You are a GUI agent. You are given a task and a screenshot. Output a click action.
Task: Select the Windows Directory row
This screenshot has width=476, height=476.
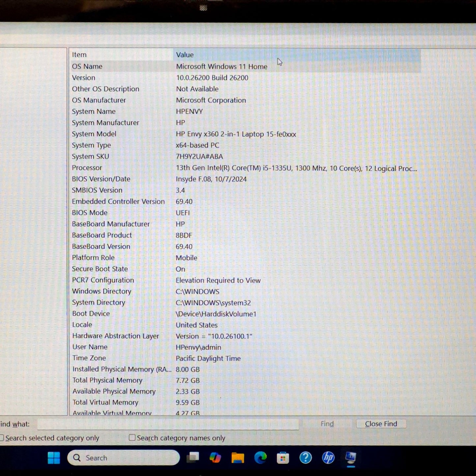[x=245, y=291]
